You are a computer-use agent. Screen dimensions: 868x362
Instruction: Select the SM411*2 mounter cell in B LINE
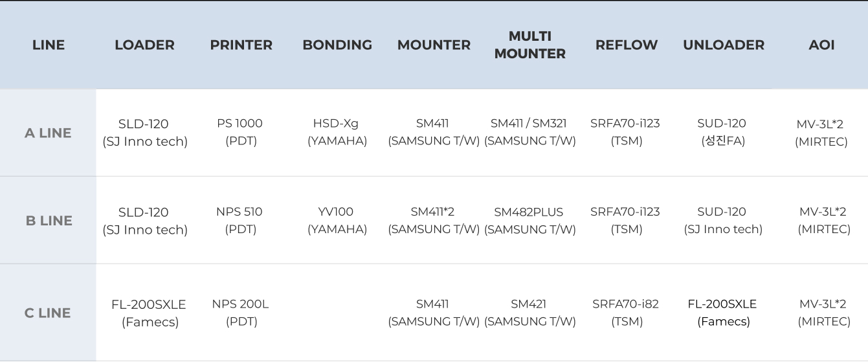pyautogui.click(x=433, y=220)
